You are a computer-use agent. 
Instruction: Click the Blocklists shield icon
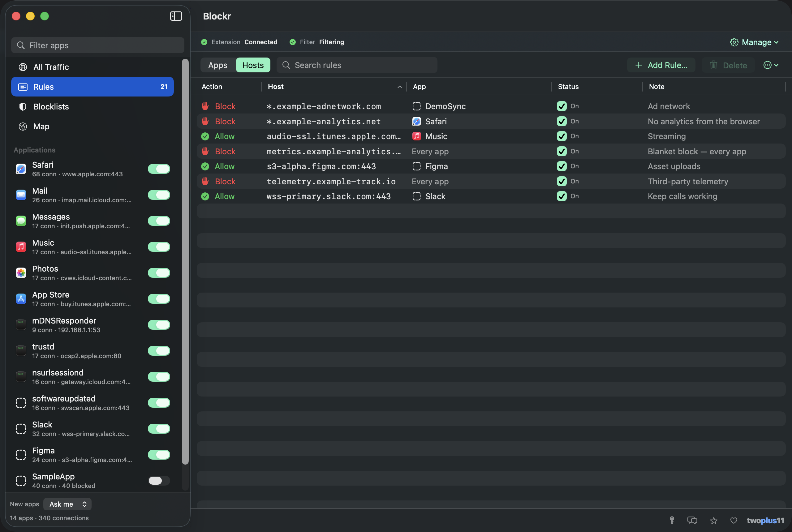point(23,106)
